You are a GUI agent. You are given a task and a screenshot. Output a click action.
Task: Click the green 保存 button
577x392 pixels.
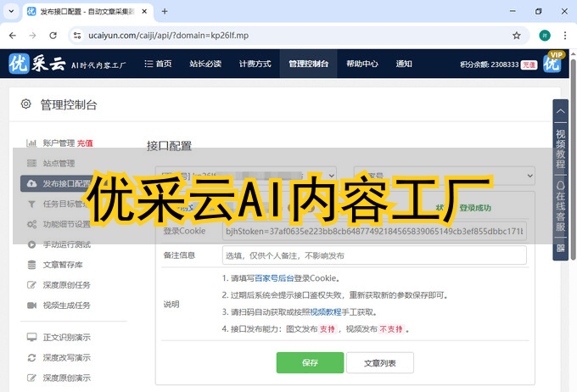[x=310, y=362]
